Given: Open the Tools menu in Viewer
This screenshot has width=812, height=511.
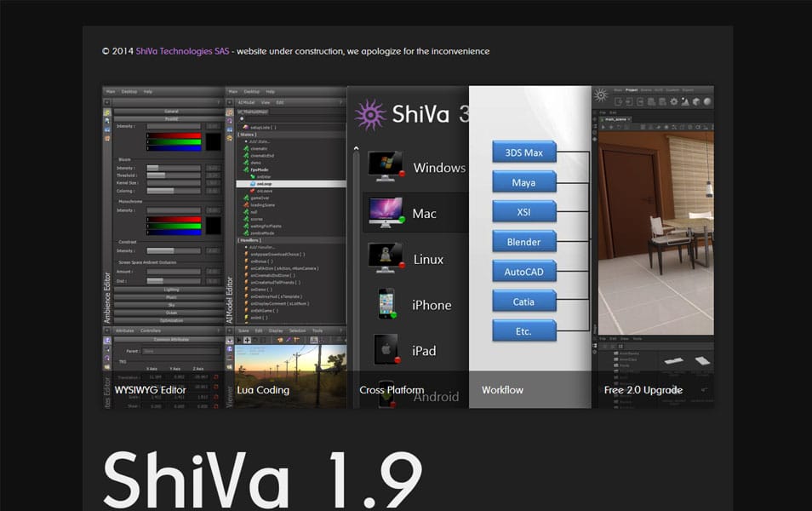Looking at the screenshot, I should click(317, 330).
